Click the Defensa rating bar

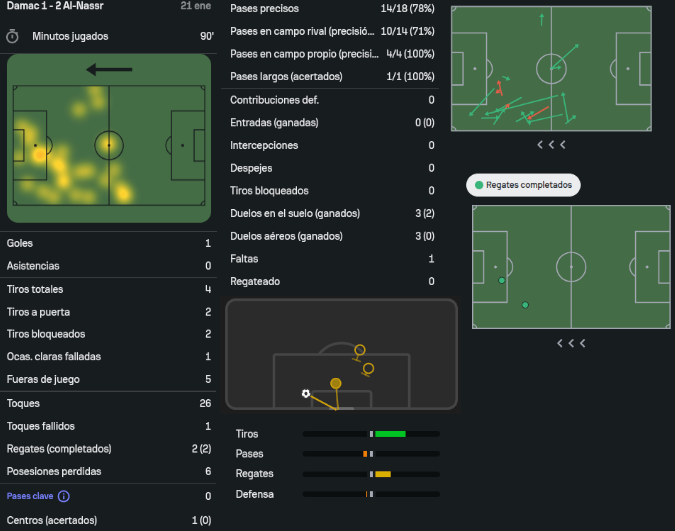(x=371, y=494)
